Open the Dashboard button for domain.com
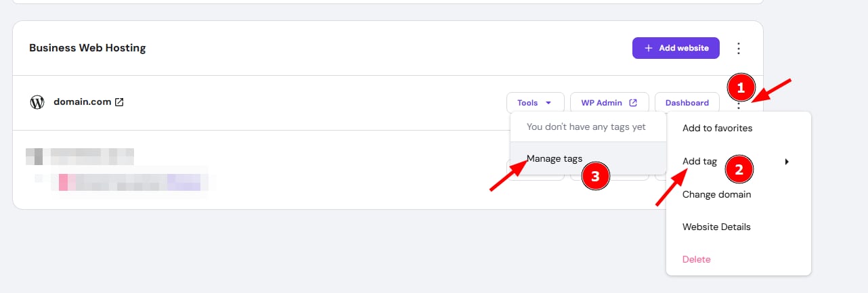This screenshot has width=868, height=293. (687, 103)
